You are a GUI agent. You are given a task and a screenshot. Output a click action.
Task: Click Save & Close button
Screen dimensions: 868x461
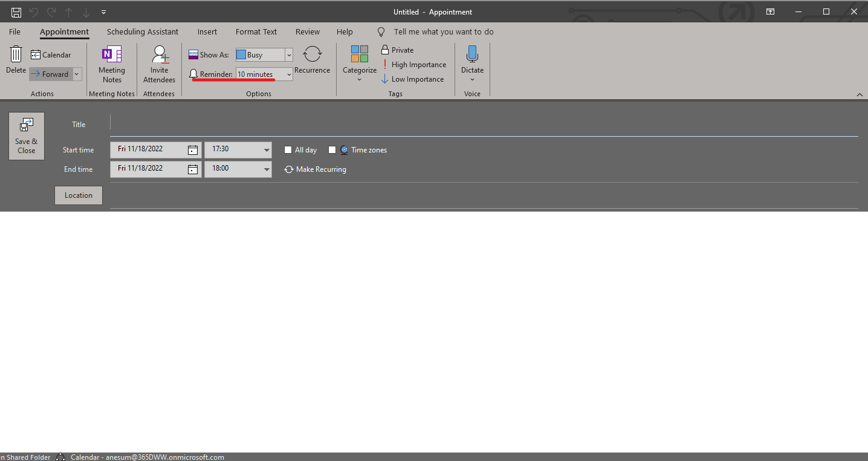(x=27, y=136)
